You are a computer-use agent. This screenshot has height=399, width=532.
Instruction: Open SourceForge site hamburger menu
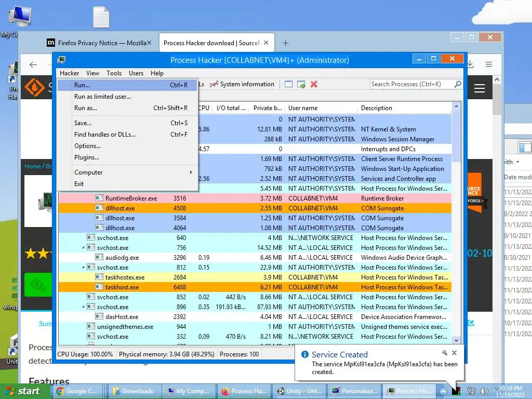[x=480, y=88]
